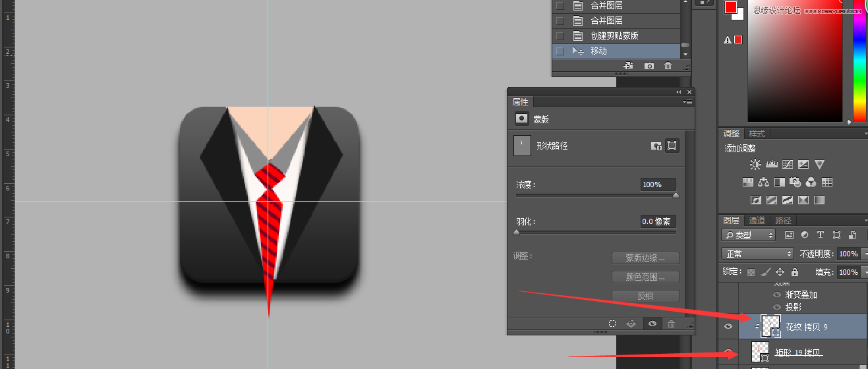The image size is (868, 369).
Task: Lock layer position (move icon)
Action: click(780, 272)
